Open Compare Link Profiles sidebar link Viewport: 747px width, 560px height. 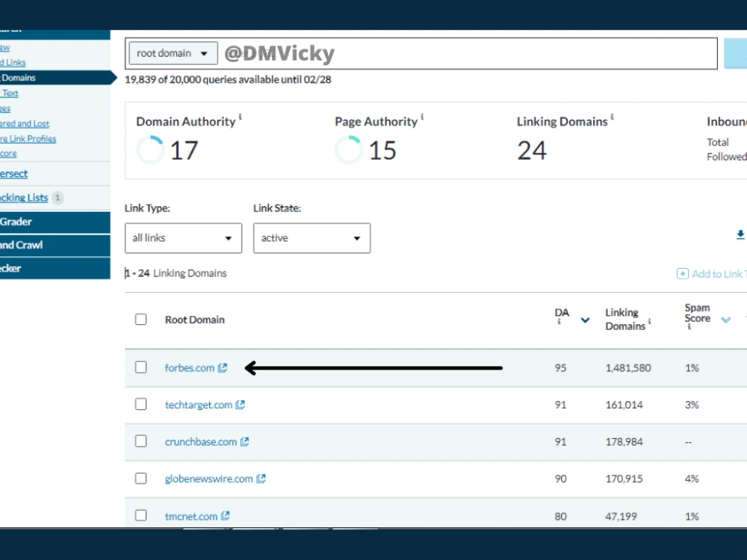click(x=28, y=139)
